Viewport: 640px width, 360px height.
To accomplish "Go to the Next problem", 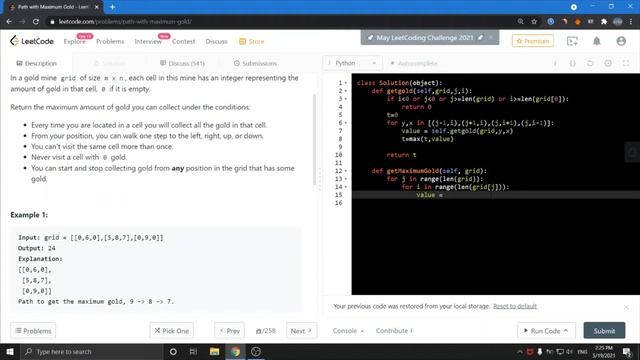I will point(301,331).
